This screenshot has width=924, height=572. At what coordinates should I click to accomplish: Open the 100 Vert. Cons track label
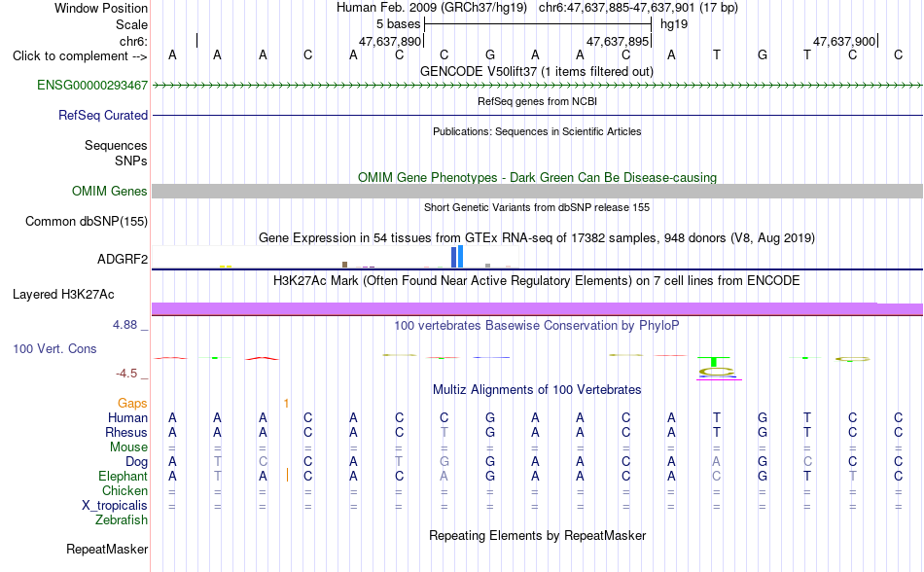click(x=54, y=348)
